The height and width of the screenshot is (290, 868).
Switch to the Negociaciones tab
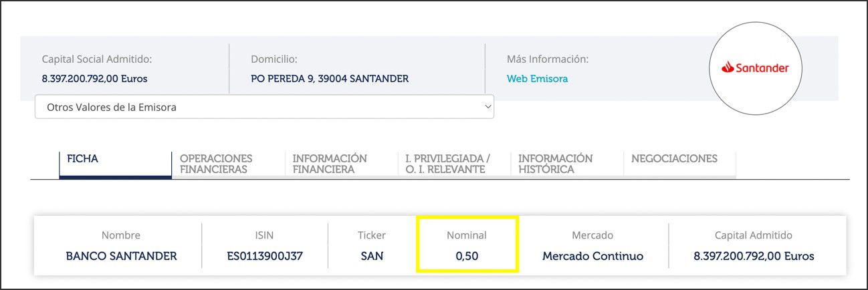(674, 159)
